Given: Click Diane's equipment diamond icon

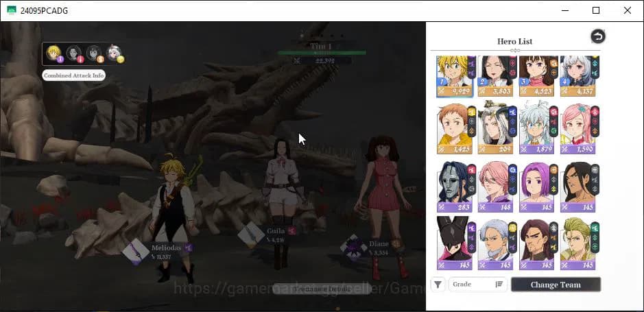Looking at the screenshot, I should [354, 248].
